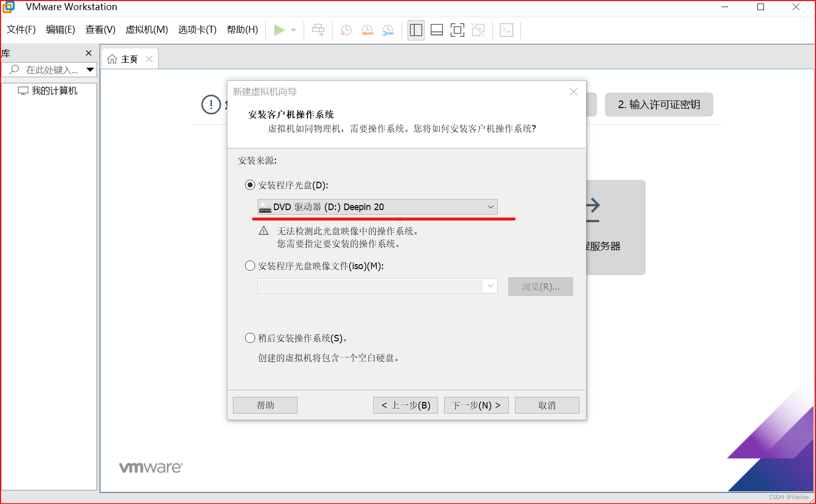
Task: Click the take snapshot icon
Action: click(x=346, y=30)
